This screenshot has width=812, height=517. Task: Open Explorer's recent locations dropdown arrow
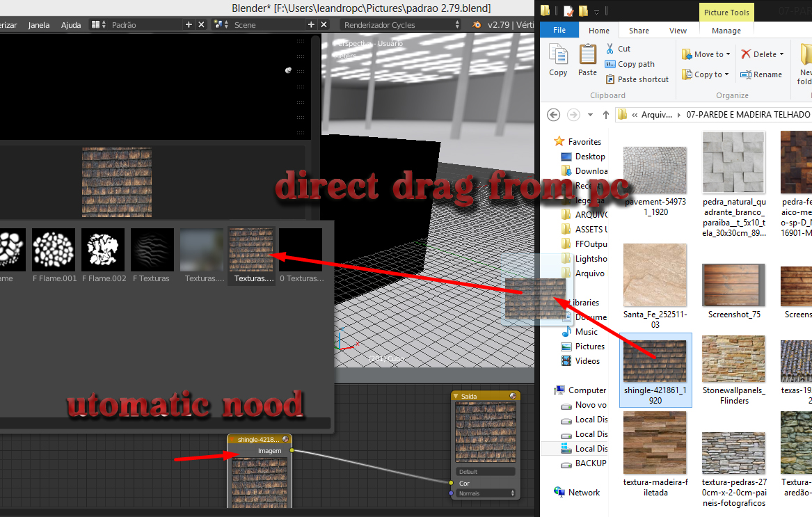[590, 115]
